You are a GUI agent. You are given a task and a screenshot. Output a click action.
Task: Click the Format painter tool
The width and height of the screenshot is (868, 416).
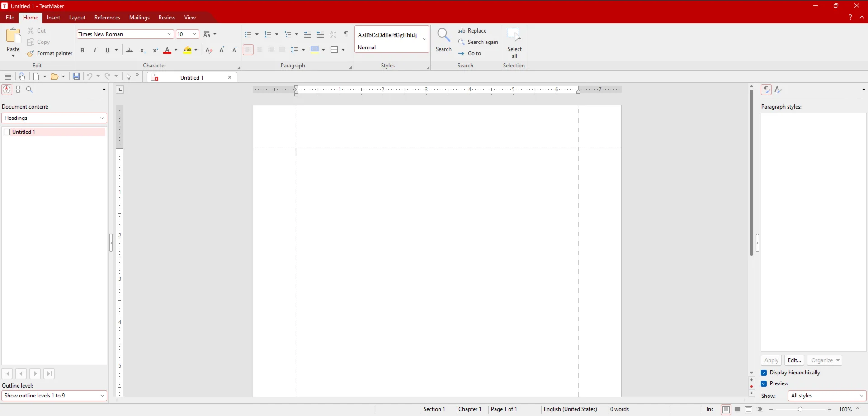[x=50, y=53]
